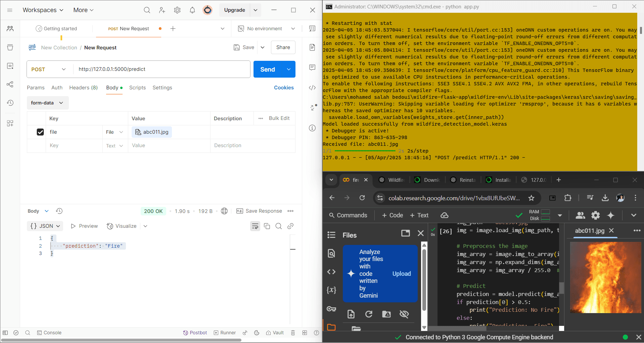This screenshot has width=644, height=343.
Task: Click the Colab Files panel vertical scrollbar
Action: (x=424, y=281)
